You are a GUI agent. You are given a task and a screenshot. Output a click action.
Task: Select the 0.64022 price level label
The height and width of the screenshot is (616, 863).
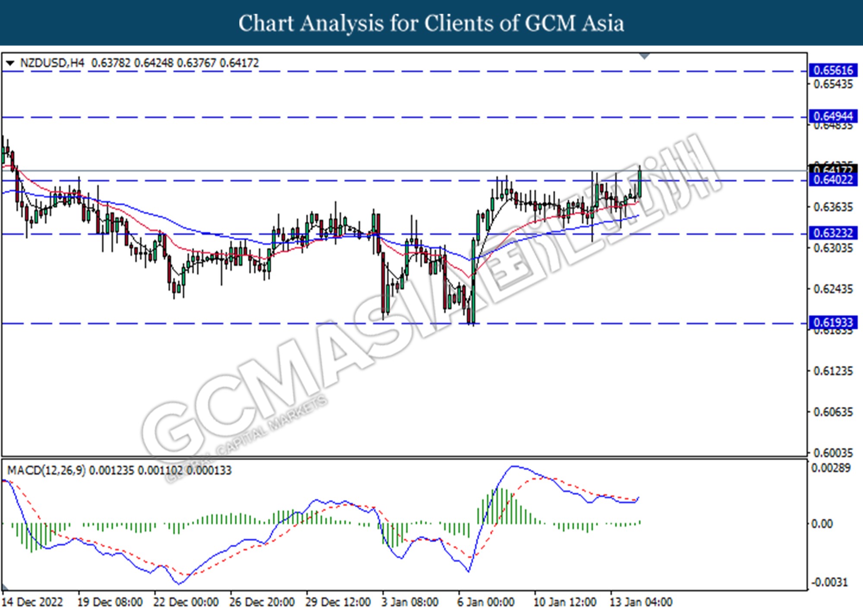tap(833, 180)
